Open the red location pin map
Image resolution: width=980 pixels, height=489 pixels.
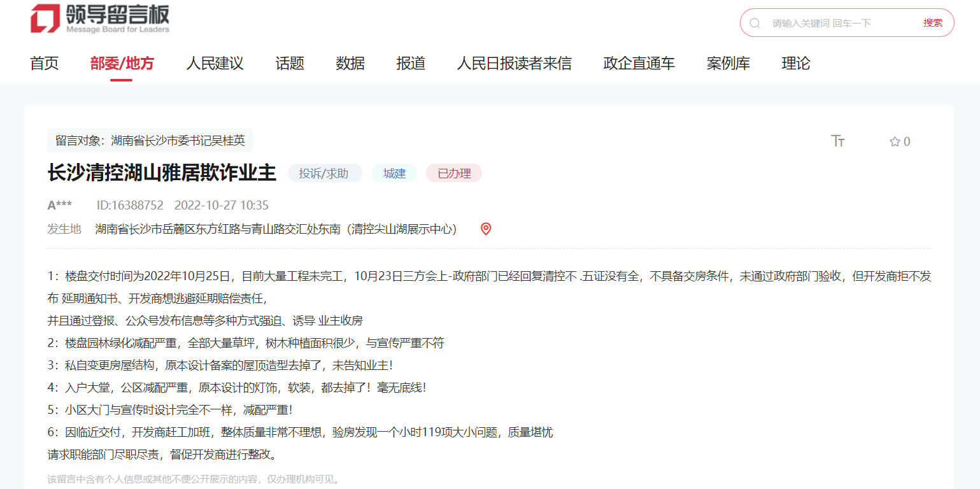tap(486, 229)
